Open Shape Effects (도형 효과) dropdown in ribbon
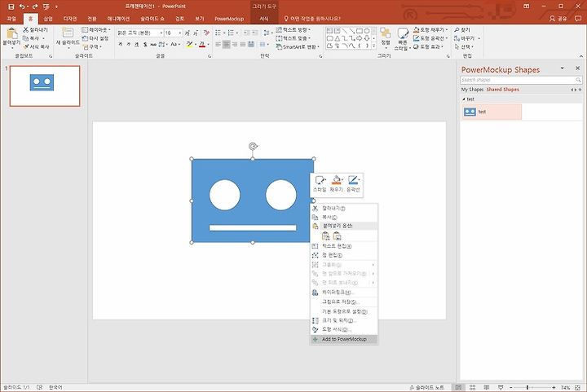Image resolution: width=587 pixels, height=392 pixels. click(428, 46)
